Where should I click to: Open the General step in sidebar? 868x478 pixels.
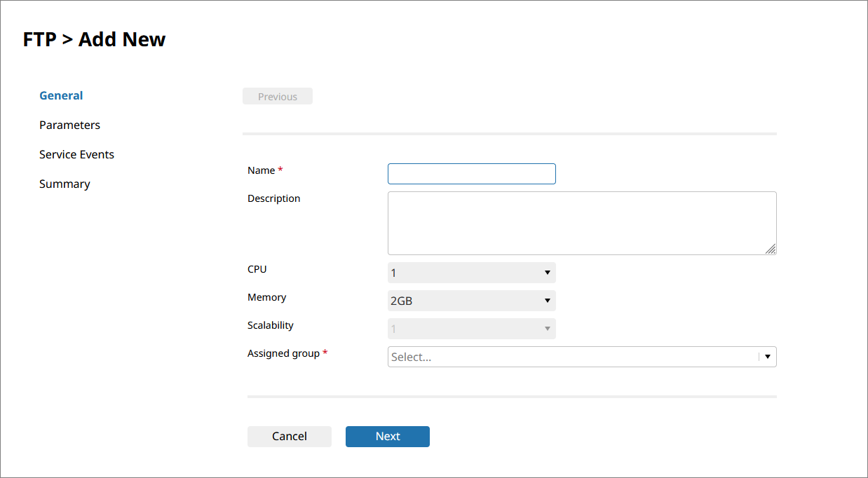pos(61,96)
